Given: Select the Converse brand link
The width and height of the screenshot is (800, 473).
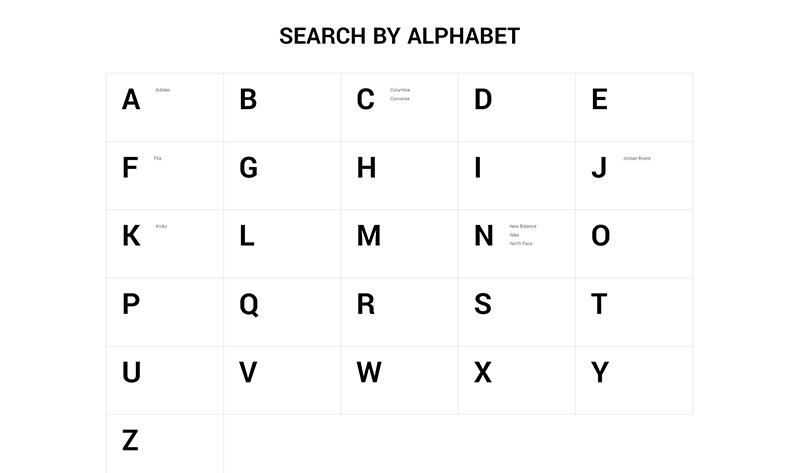Looking at the screenshot, I should click(400, 99).
